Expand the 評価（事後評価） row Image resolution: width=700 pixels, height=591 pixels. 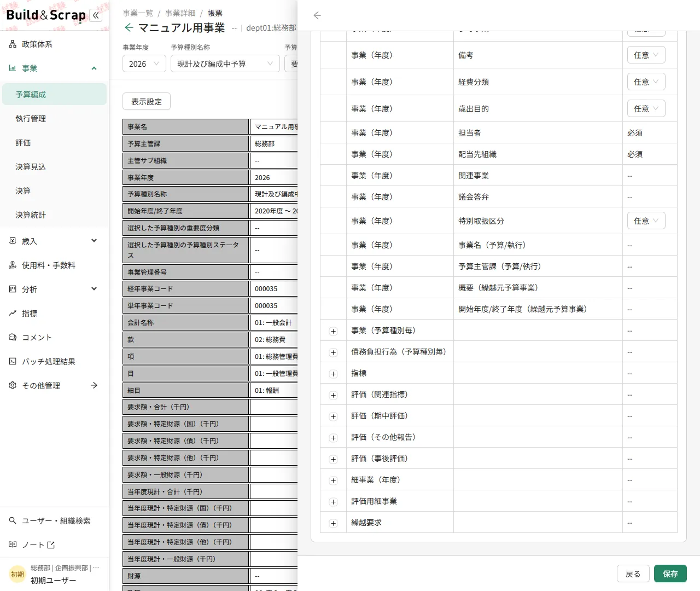point(333,460)
